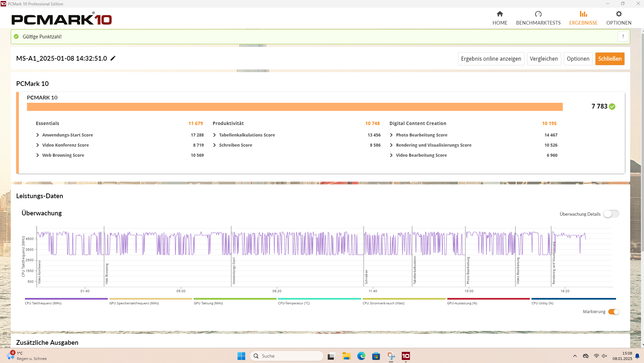Open Windows Start menu
Screen dimensions: 644x363
(241, 356)
